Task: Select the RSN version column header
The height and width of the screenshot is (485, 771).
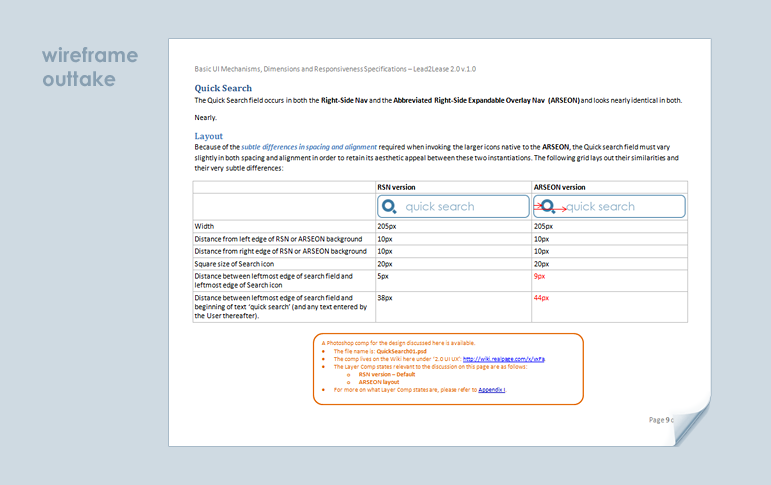Action: click(x=396, y=187)
